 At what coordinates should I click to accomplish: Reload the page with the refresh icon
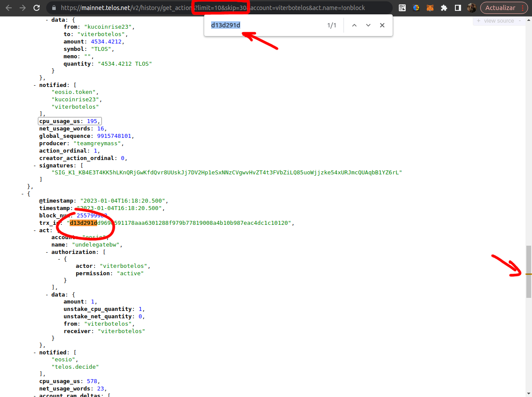pos(37,7)
